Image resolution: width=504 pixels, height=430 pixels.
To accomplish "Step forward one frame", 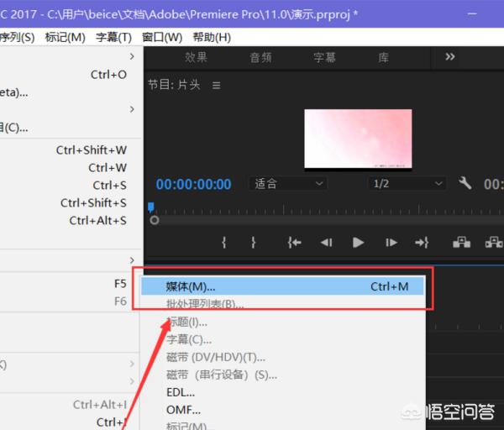I will 391,243.
